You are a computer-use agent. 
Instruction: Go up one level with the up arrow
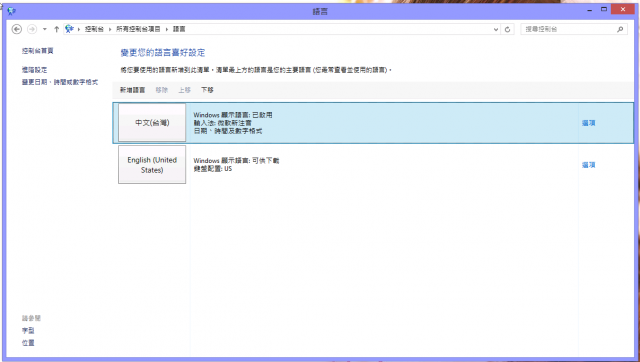click(x=56, y=29)
